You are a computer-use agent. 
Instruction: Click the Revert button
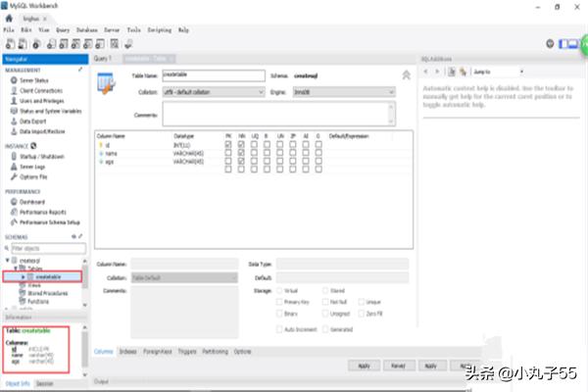pos(399,366)
